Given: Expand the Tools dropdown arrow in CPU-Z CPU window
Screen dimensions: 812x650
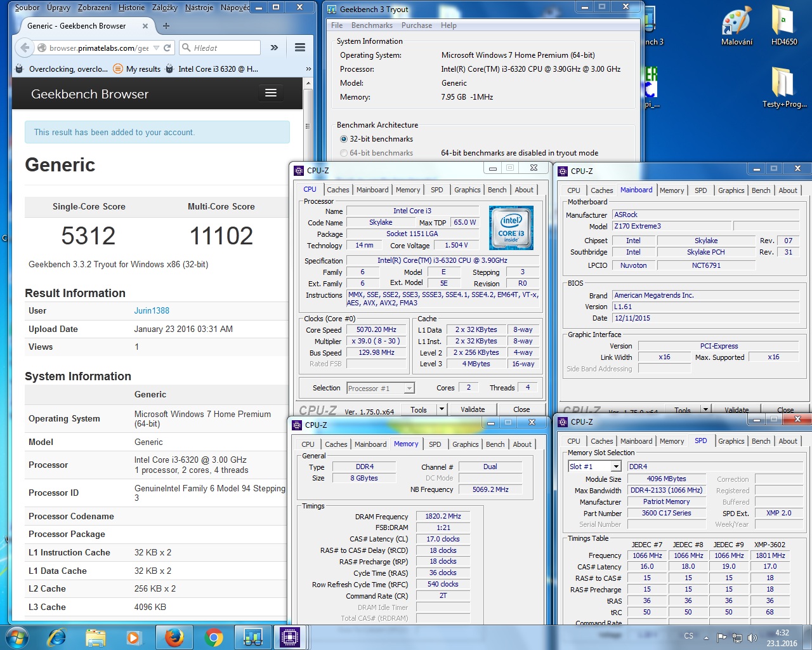Looking at the screenshot, I should click(x=442, y=409).
